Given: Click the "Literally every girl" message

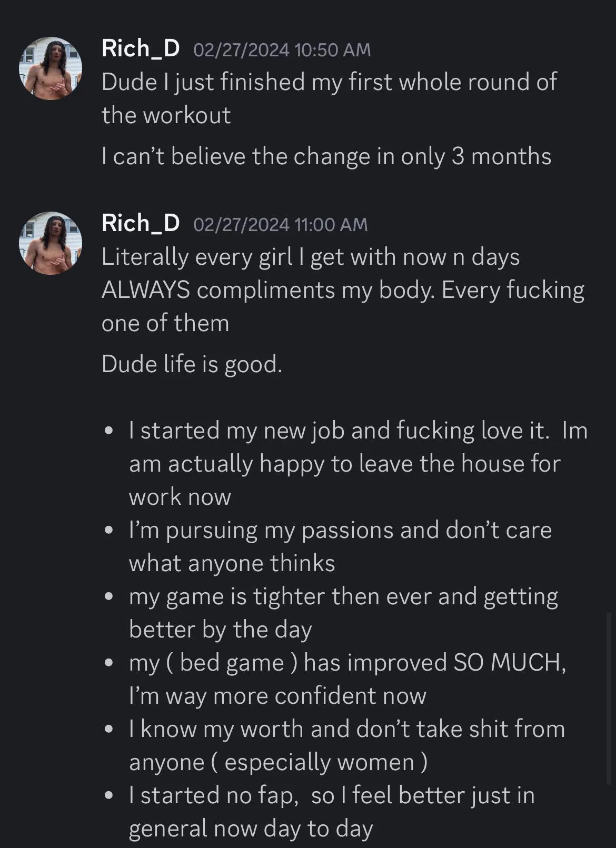Looking at the screenshot, I should (342, 290).
